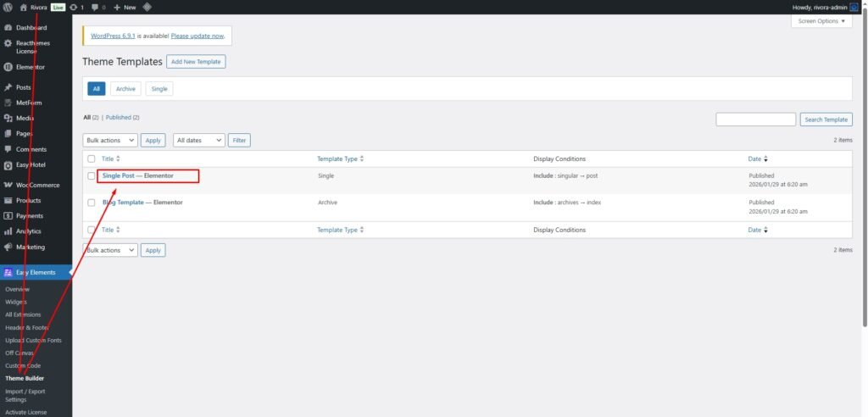This screenshot has height=417, width=868.
Task: Click the updates icon in admin bar
Action: click(x=73, y=7)
